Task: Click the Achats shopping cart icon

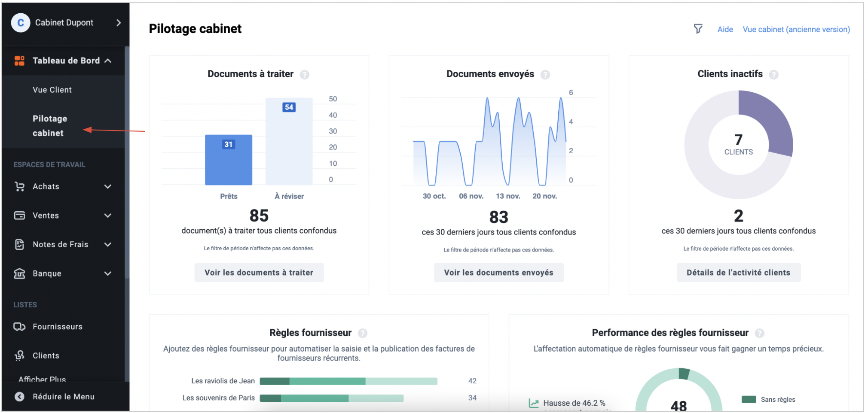Action: pos(19,186)
